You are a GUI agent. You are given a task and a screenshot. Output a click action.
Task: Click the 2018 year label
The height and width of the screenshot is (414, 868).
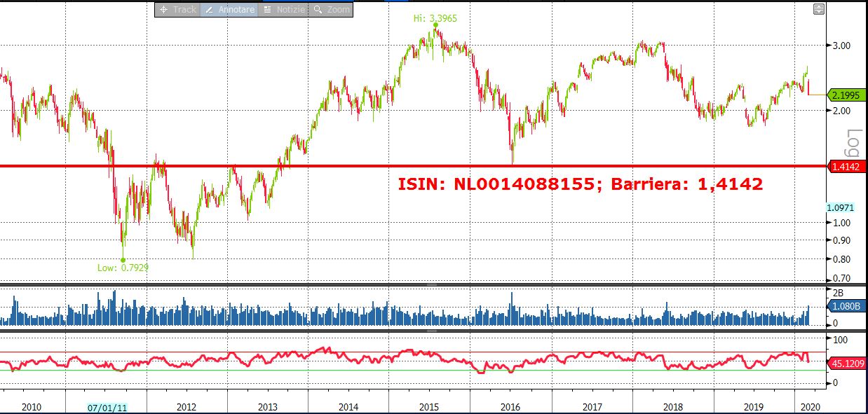[x=672, y=407]
